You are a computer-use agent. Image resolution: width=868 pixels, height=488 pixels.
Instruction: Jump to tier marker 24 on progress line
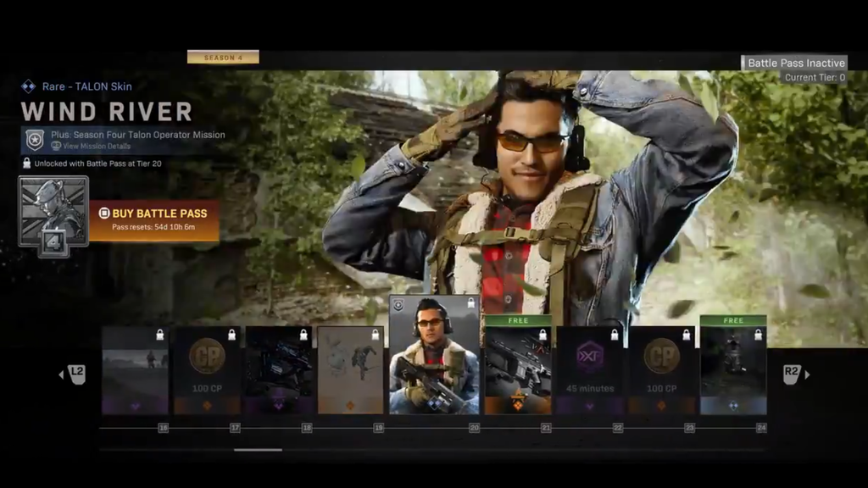[x=761, y=428]
